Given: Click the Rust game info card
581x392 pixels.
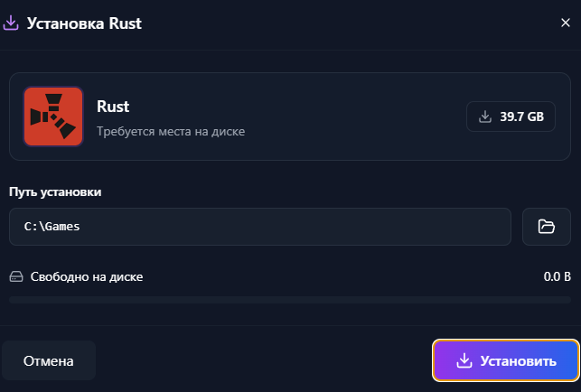Looking at the screenshot, I should click(290, 117).
